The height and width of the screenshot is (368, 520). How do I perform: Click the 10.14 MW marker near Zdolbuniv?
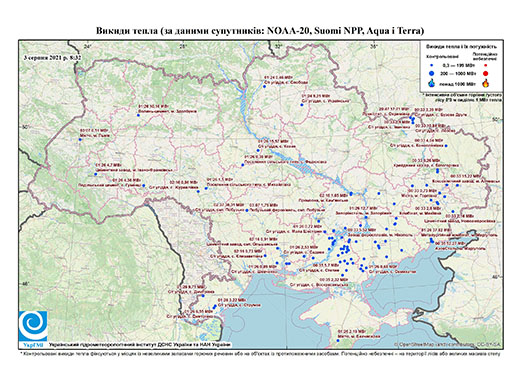point(138,115)
